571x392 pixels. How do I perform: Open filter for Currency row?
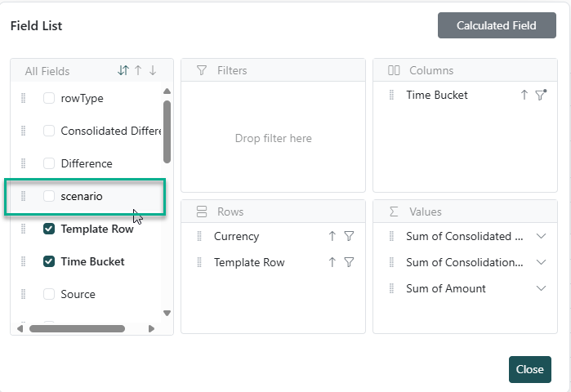click(349, 237)
